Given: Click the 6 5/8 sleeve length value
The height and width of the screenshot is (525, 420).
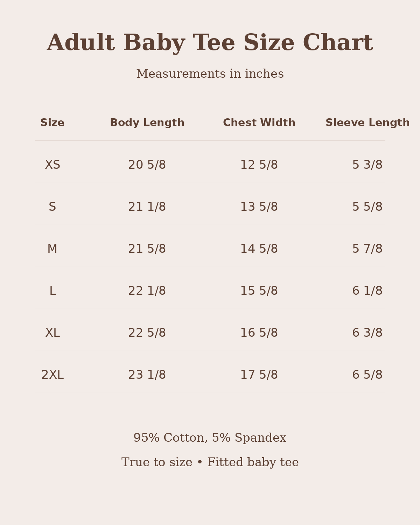Looking at the screenshot, I should point(367,375).
